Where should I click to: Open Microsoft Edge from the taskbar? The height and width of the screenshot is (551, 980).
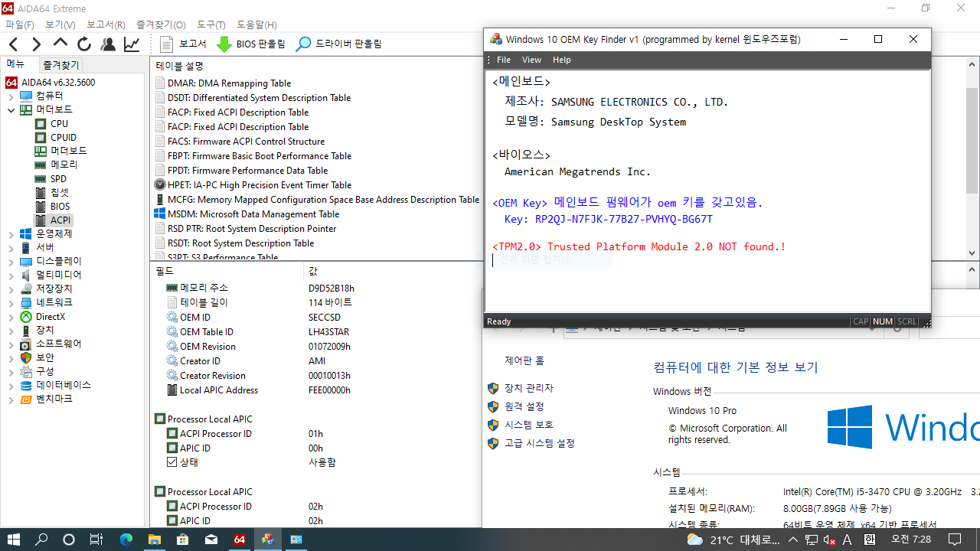tap(126, 540)
